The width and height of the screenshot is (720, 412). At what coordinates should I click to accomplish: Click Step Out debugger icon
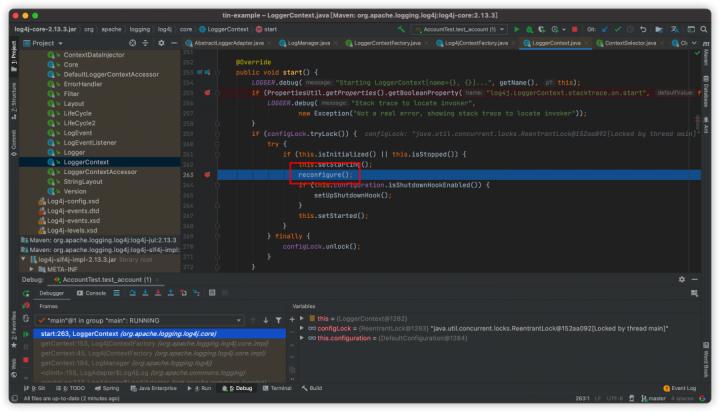(x=170, y=293)
